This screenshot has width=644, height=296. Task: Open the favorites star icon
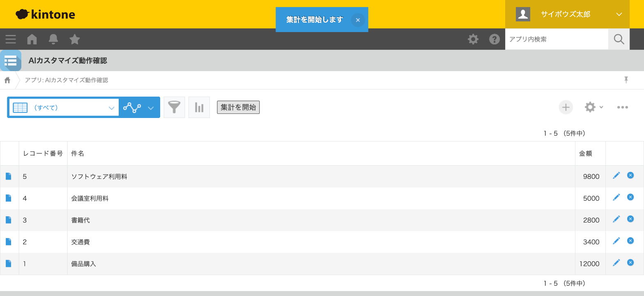[75, 39]
